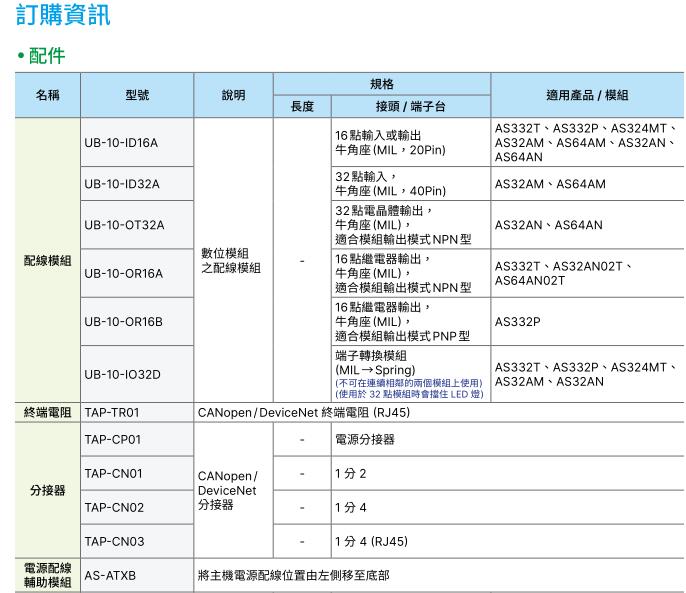The image size is (686, 593).
Task: Select the 適用產品 / 模組 column header
Action: [x=587, y=95]
